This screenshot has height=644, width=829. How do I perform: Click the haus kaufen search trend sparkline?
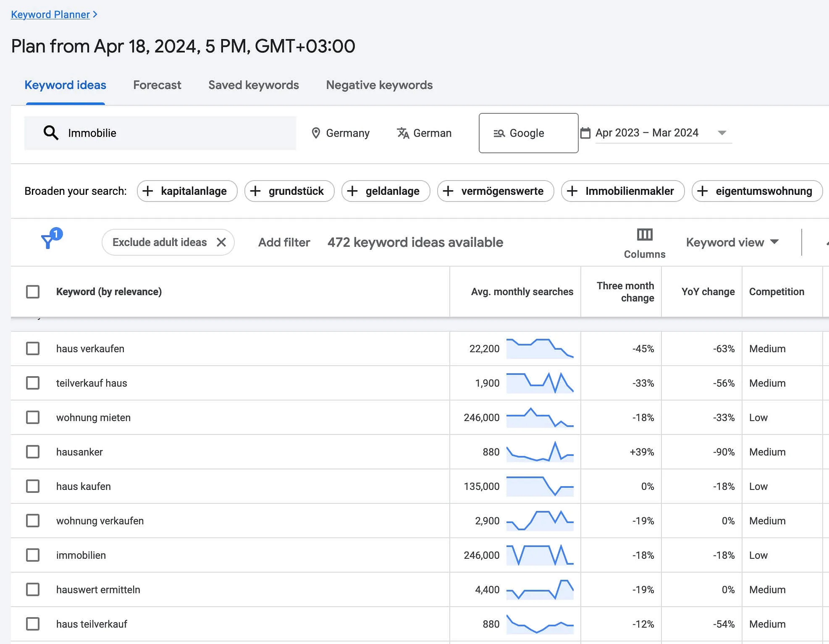tap(540, 486)
